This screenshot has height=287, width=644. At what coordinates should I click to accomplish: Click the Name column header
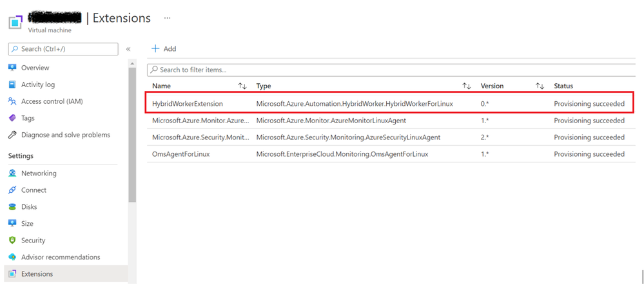tap(161, 86)
